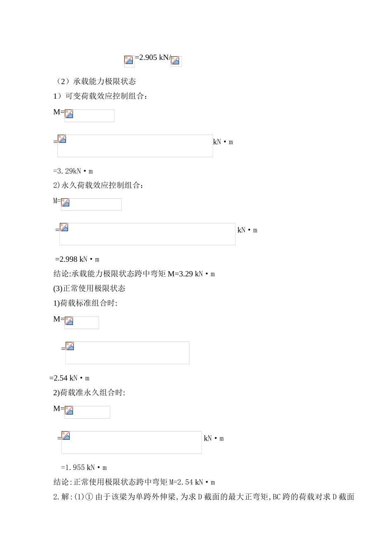Select the M= image under 永久荷载效应控制组合
This screenshot has width=392, height=555.
91,204
